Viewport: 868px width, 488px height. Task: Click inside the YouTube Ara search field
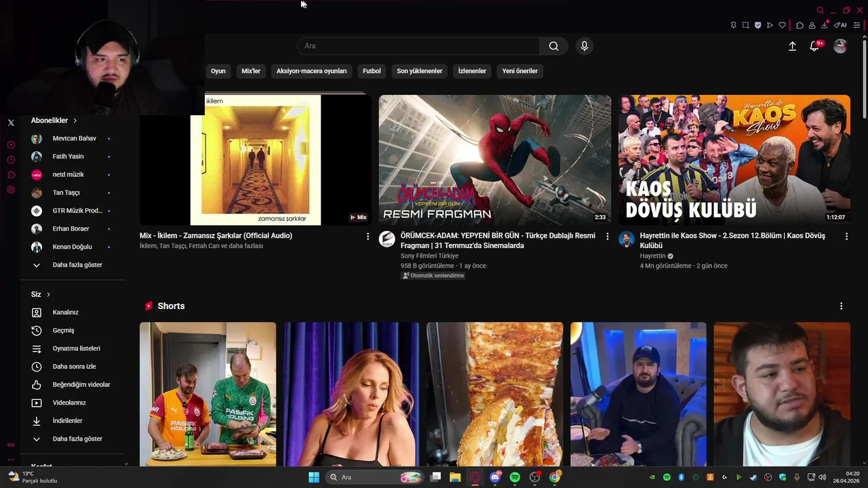click(x=418, y=46)
